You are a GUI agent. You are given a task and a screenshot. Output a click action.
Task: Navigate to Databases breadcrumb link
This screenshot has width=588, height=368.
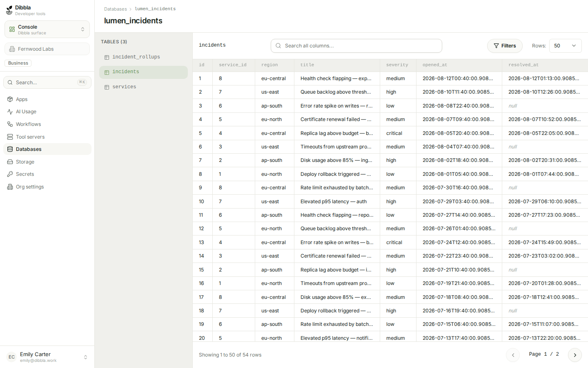point(116,9)
